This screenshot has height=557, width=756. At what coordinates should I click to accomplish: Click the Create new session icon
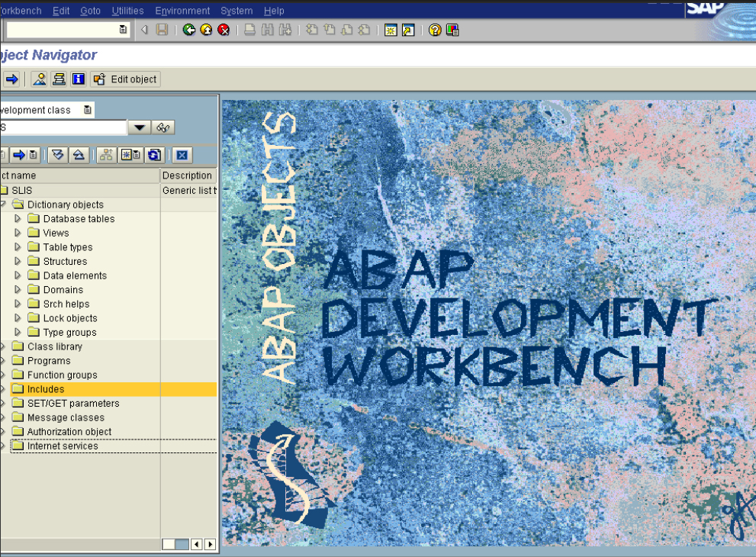click(x=391, y=30)
